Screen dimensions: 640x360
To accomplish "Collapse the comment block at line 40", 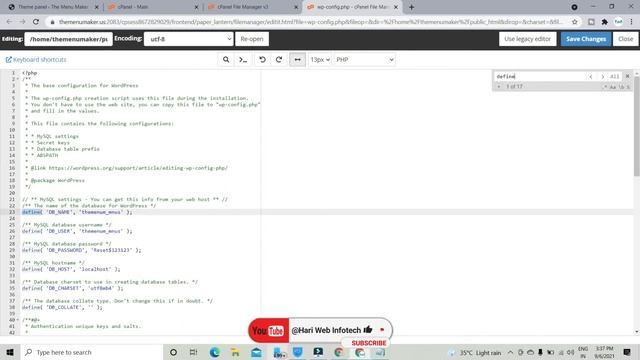I will coord(18,320).
